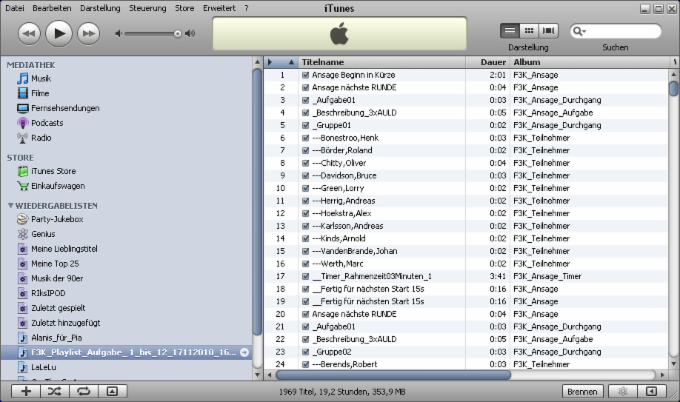This screenshot has width=680, height=402.
Task: Switch to Cover Flow view
Action: [x=548, y=30]
